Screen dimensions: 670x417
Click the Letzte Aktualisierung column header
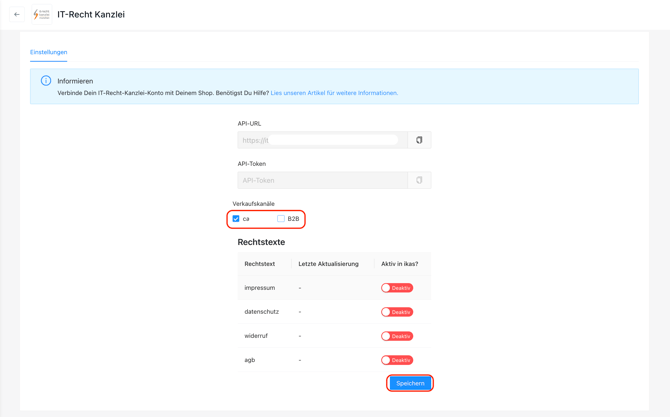[x=329, y=264]
